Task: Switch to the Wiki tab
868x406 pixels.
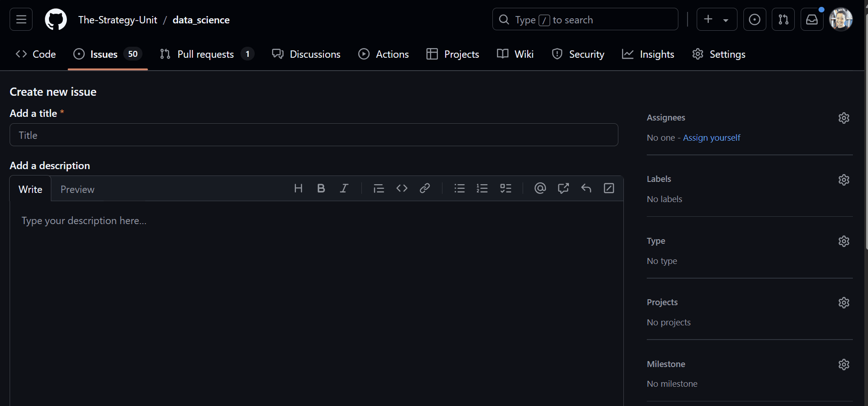Action: [515, 54]
